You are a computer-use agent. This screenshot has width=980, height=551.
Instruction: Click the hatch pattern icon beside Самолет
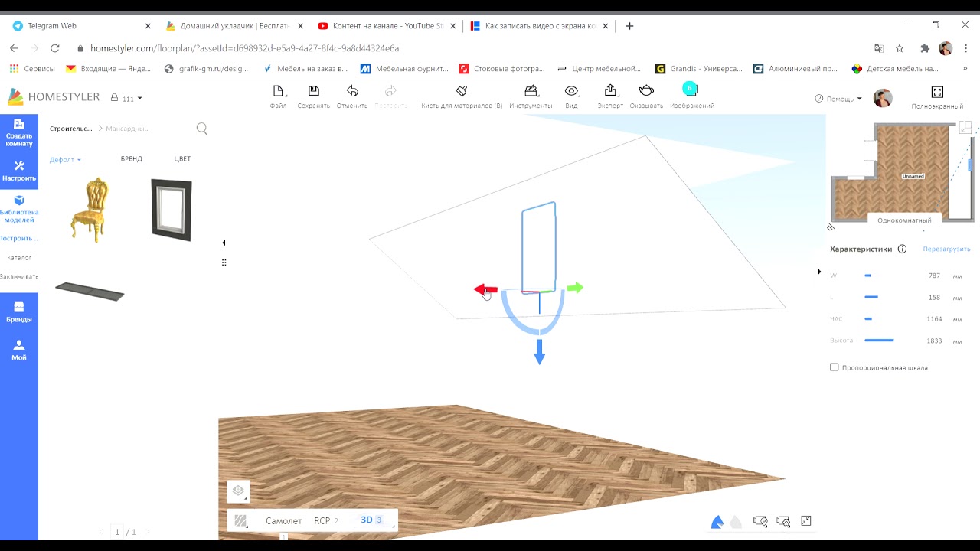coord(240,521)
